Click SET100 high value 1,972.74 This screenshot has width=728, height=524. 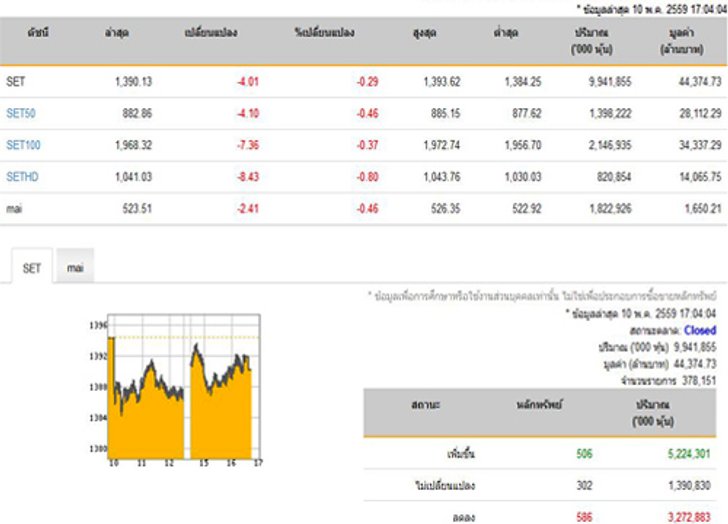click(442, 145)
